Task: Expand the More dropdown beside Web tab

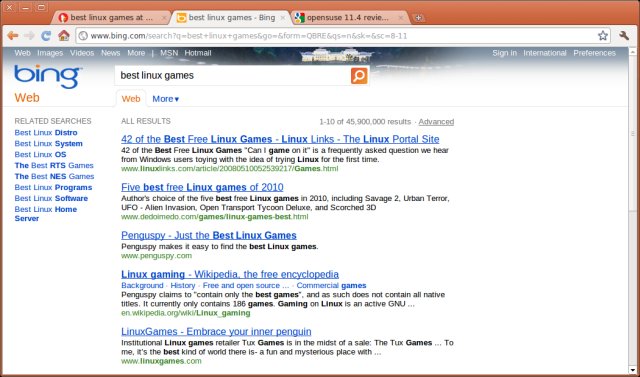Action: click(166, 99)
